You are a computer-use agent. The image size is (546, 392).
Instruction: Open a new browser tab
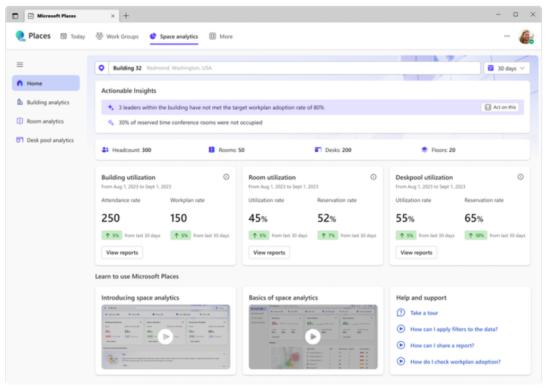coord(126,16)
